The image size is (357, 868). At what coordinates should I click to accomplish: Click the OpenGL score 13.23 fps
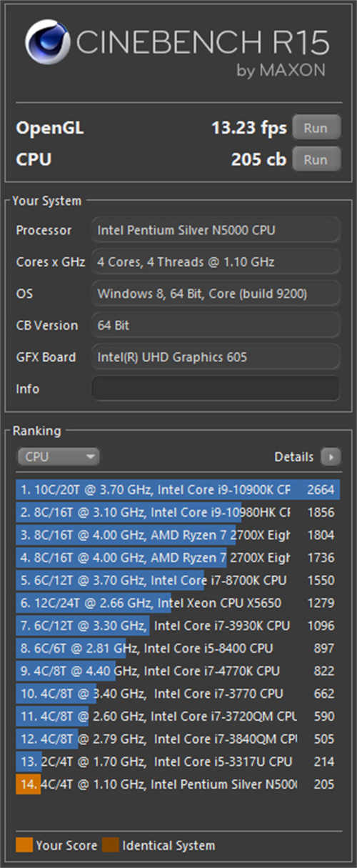pos(249,129)
